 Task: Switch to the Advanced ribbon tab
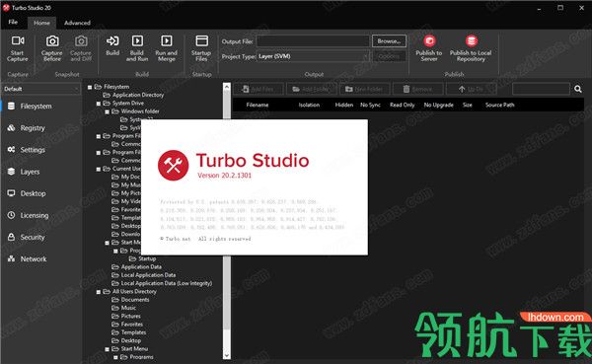tap(77, 23)
